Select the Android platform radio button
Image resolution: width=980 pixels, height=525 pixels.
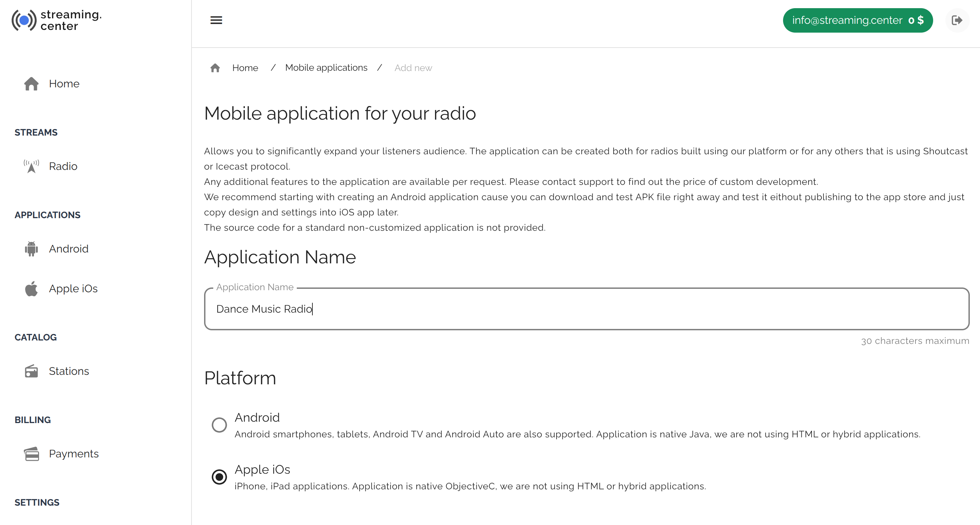tap(219, 425)
